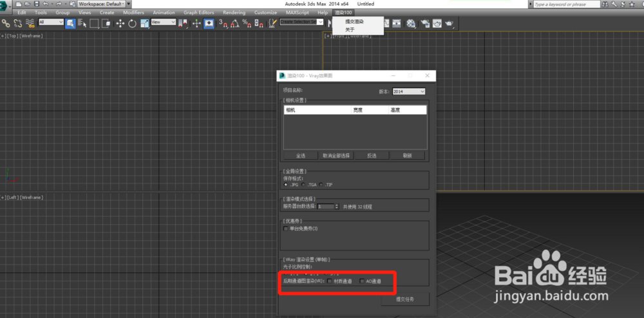
Task: Click the Edit Named Selection Sets icon
Action: pyautogui.click(x=272, y=23)
